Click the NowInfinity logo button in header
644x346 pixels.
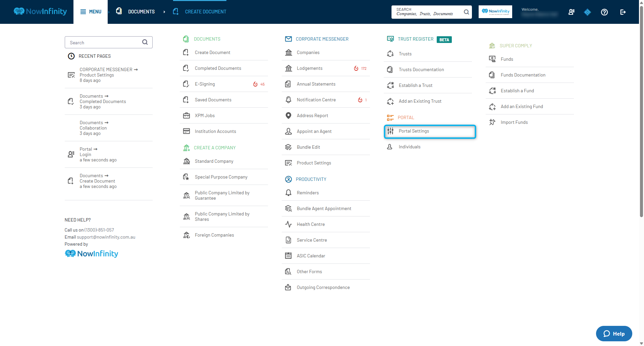pyautogui.click(x=495, y=12)
